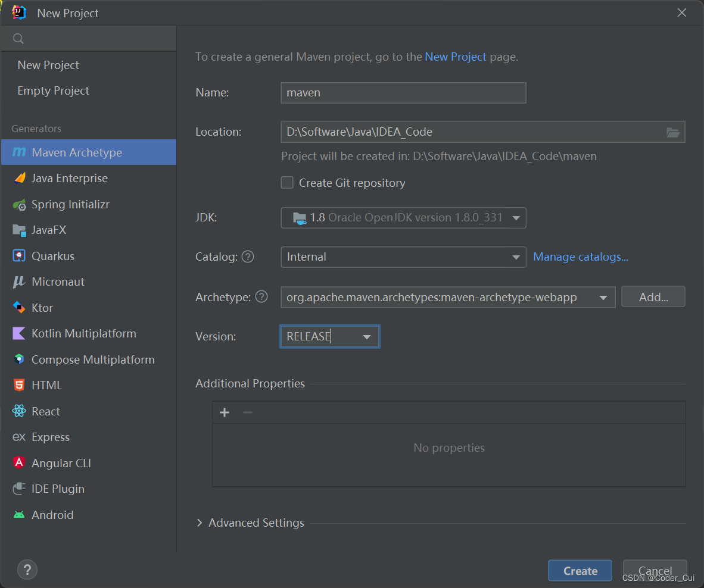Click the Express 'ex' icon
Image resolution: width=704 pixels, height=588 pixels.
tap(19, 437)
